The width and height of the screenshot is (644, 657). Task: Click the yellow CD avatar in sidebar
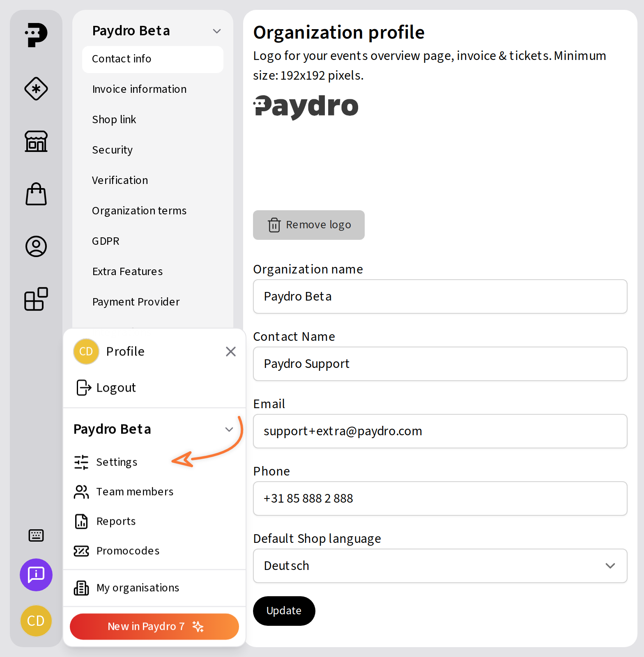[x=36, y=621]
